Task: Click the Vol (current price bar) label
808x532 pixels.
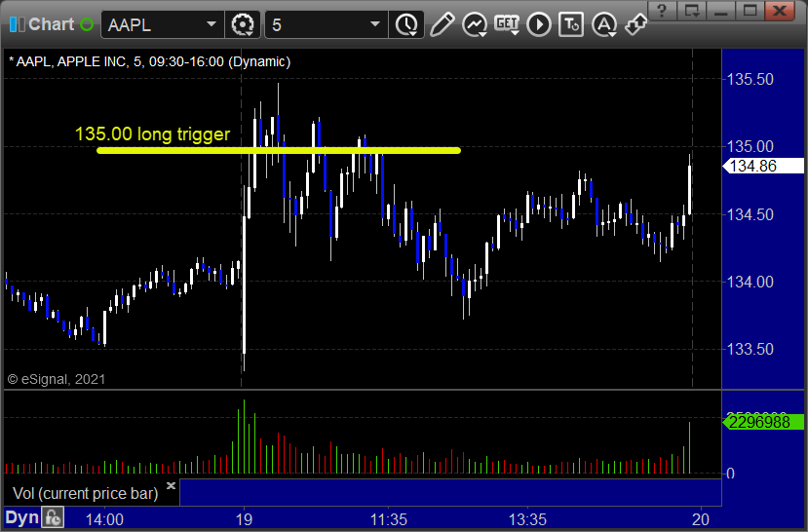Action: (85, 493)
